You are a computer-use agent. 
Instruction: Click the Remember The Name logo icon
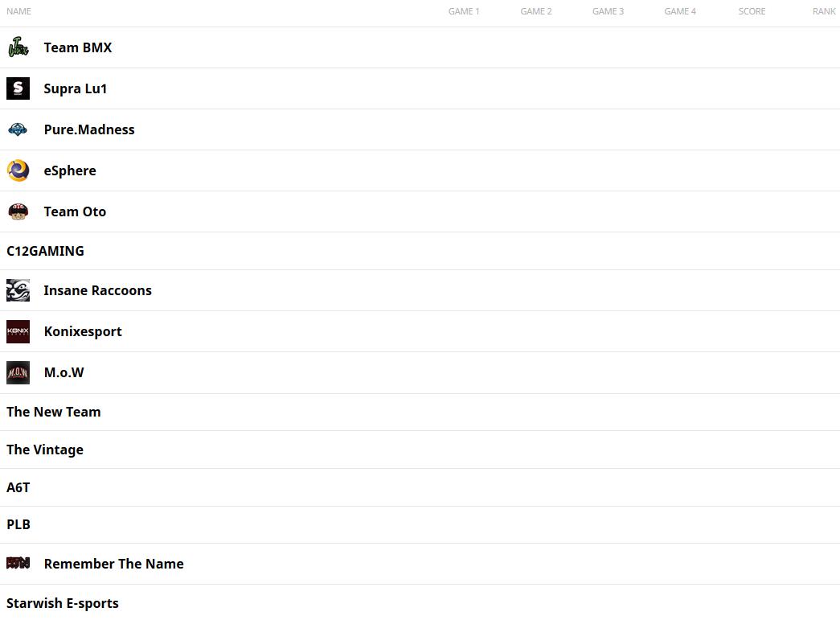coord(18,563)
